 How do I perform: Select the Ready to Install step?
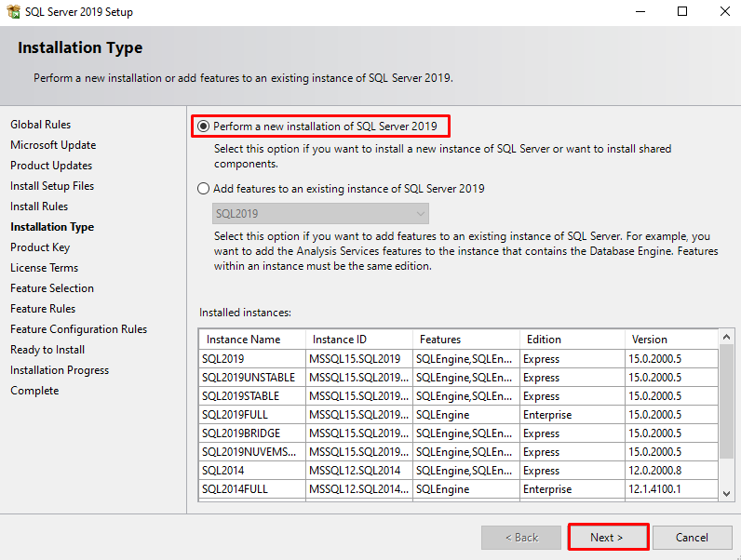[x=47, y=350]
